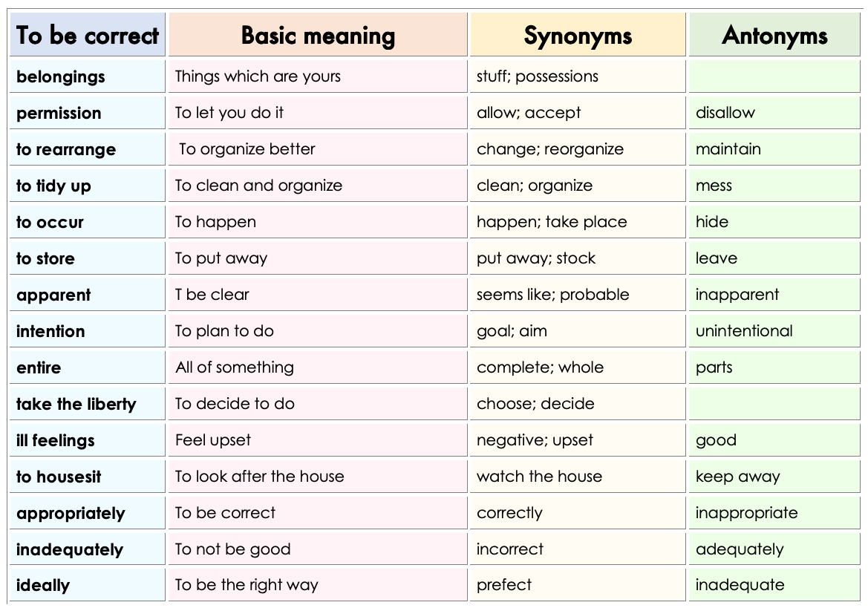Select the 'permission' word cell
This screenshot has width=868, height=608.
(x=88, y=112)
